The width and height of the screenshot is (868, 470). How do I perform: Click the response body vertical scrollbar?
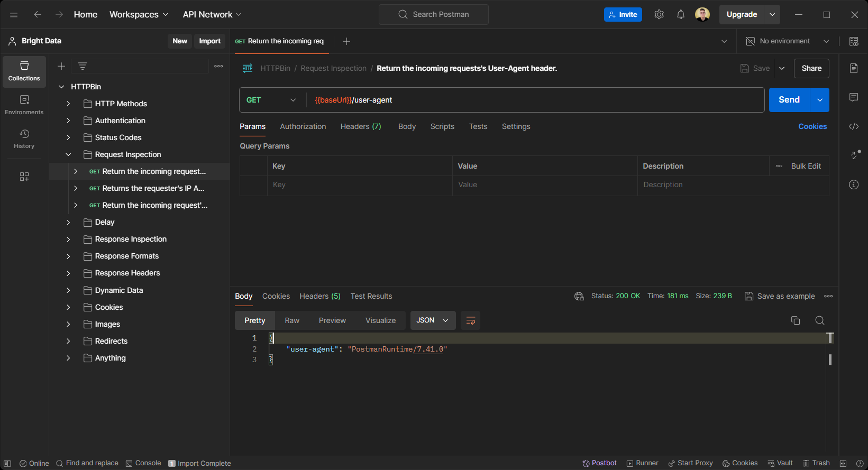point(830,360)
